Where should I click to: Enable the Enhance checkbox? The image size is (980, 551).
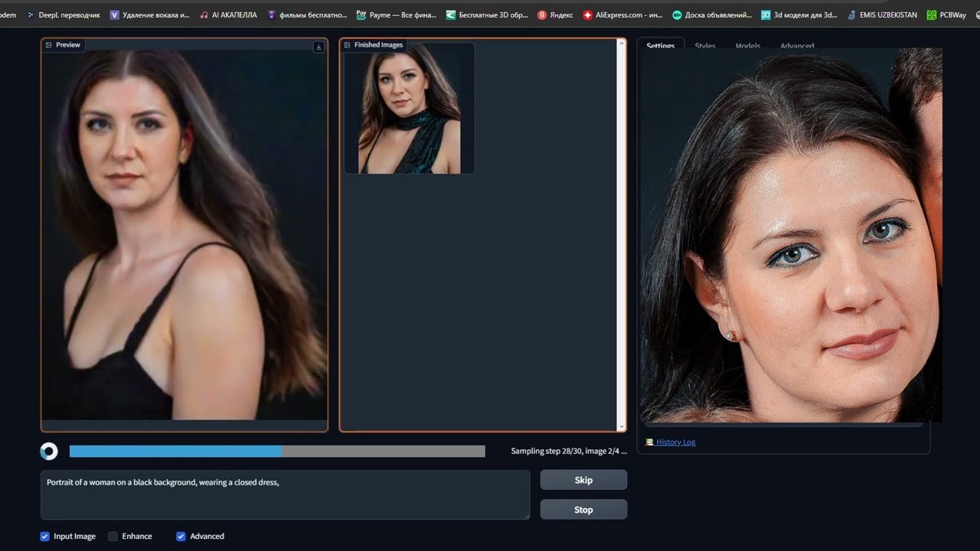coord(113,536)
